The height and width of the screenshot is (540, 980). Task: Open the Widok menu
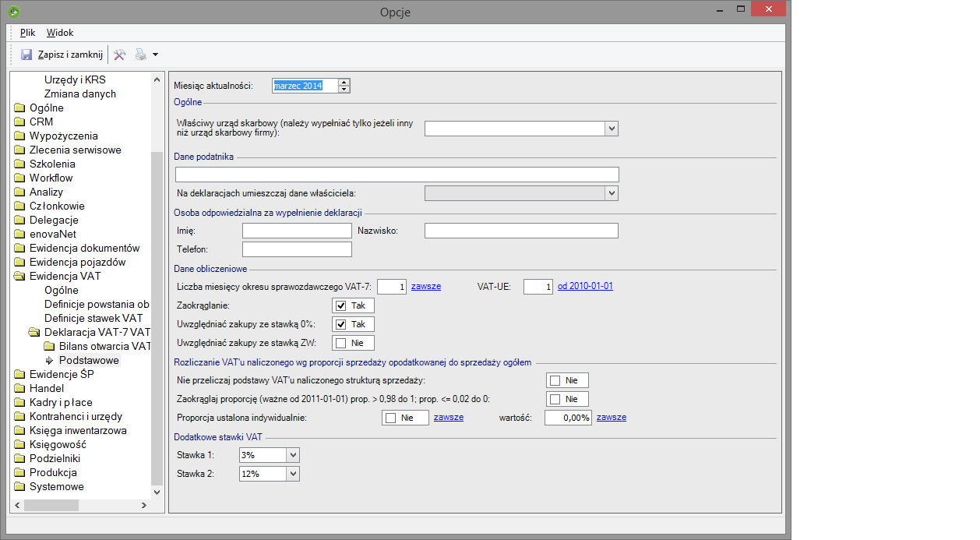60,33
